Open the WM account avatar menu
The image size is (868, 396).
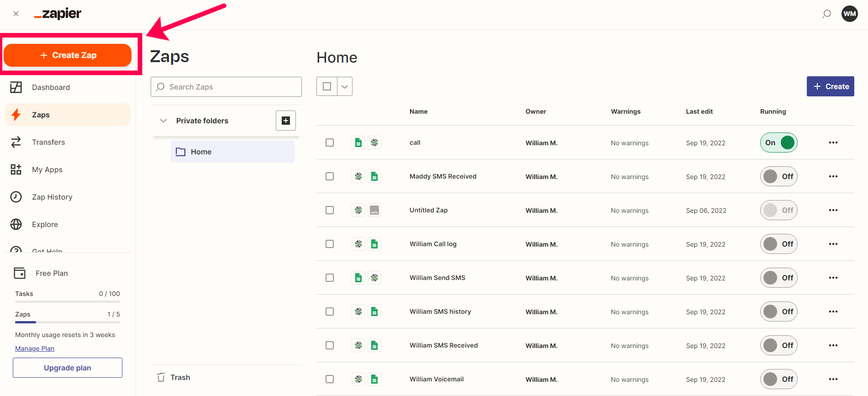849,14
